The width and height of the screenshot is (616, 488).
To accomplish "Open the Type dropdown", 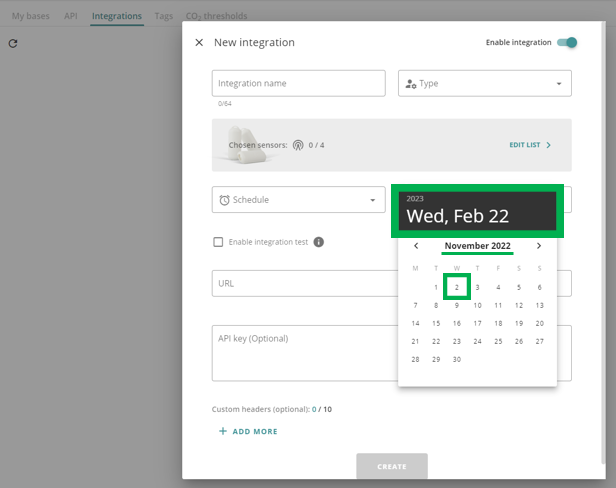I will [484, 83].
